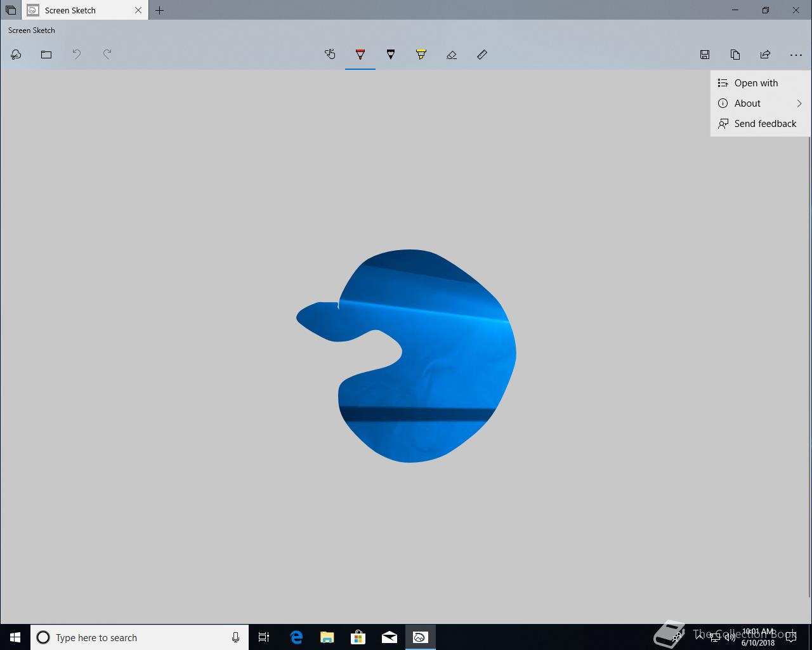Open the About menu entry
Image resolution: width=812 pixels, height=650 pixels.
761,103
